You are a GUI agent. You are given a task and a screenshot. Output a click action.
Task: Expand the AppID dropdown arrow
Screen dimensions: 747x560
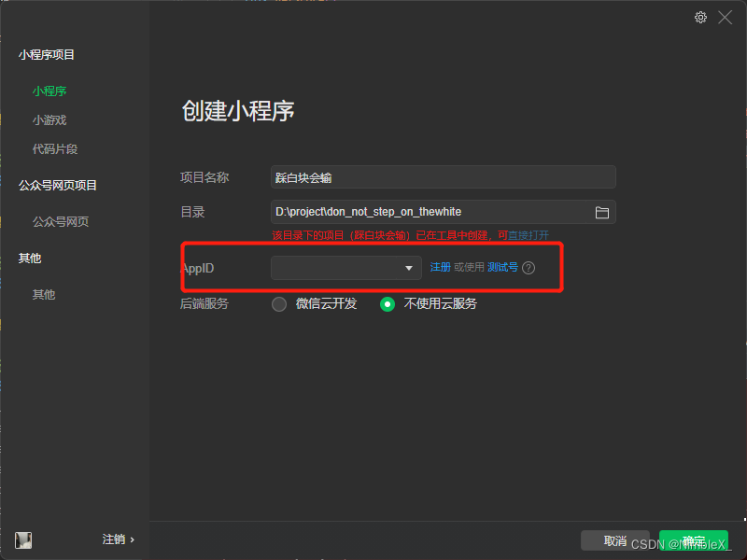(x=408, y=268)
